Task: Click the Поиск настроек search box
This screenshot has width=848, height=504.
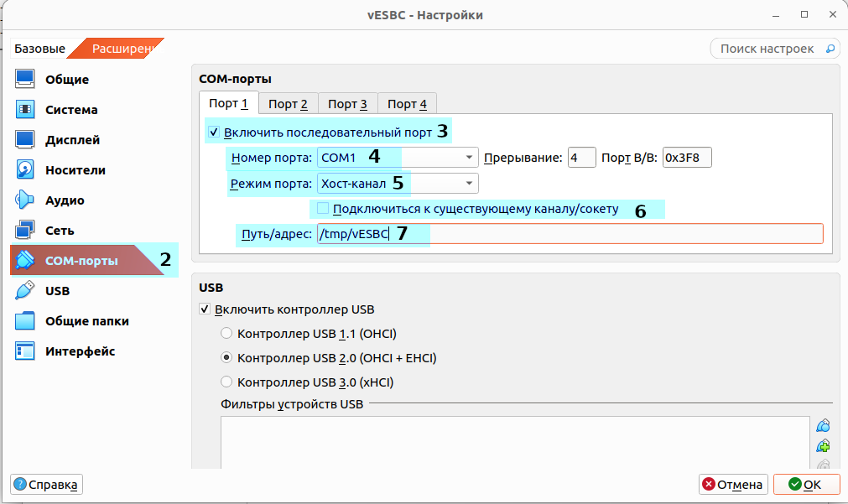Action: tap(774, 49)
